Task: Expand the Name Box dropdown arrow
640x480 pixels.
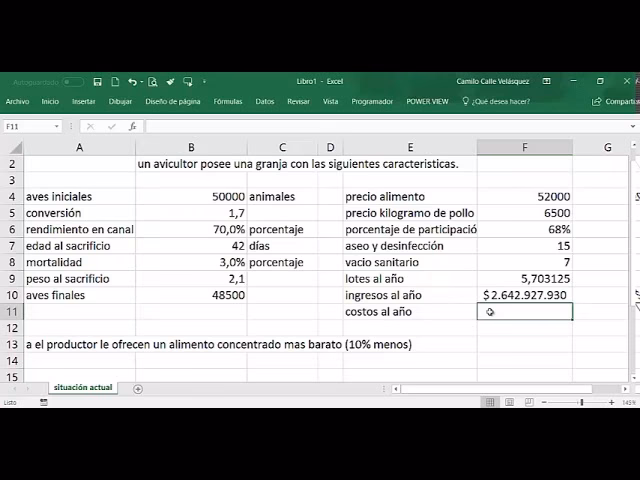Action: (57, 127)
